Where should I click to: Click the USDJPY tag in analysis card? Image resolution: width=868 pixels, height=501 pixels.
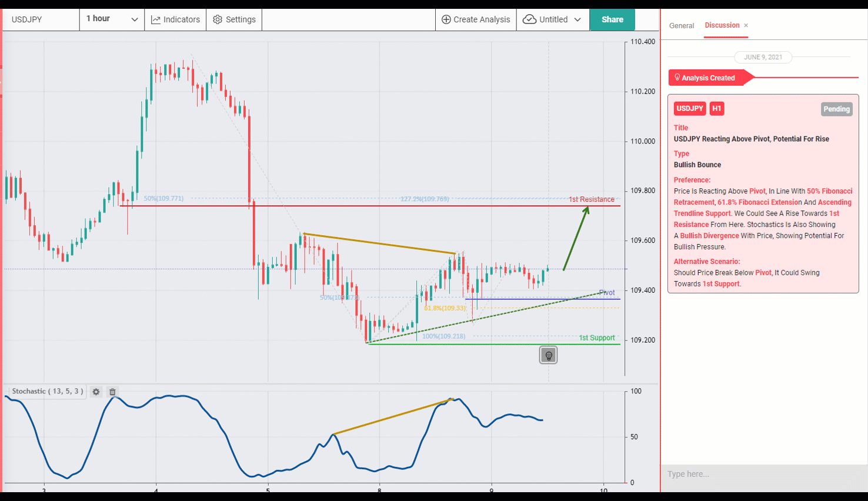[x=690, y=109]
